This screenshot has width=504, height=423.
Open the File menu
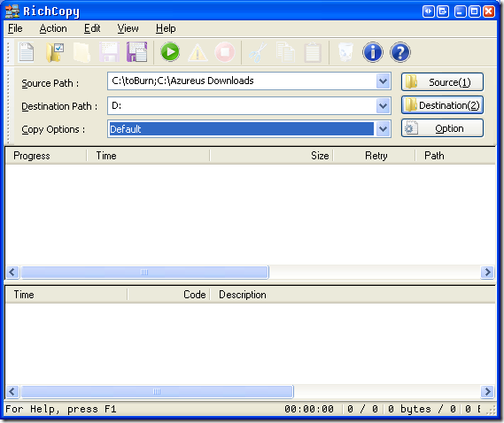[x=15, y=28]
